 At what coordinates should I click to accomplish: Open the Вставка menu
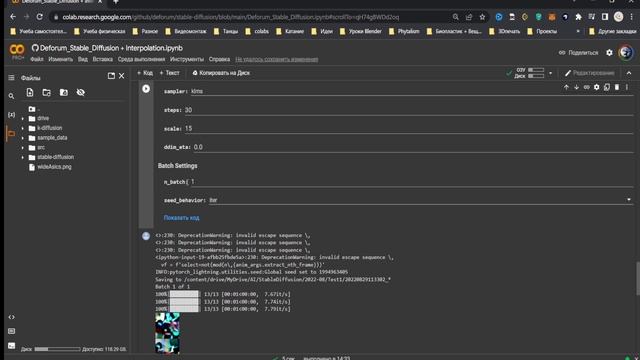click(x=102, y=59)
